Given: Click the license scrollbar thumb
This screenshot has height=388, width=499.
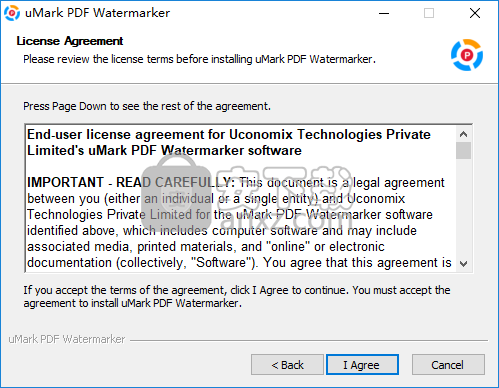Looking at the screenshot, I should click(x=463, y=151).
